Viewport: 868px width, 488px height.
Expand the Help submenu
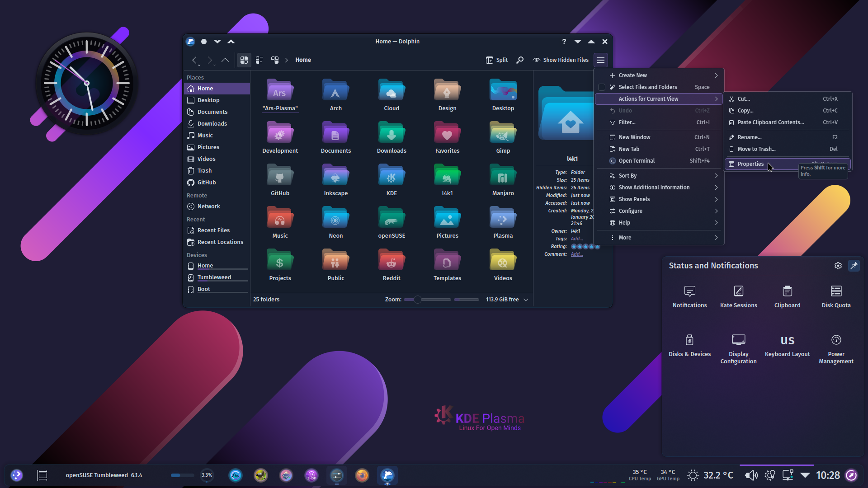coord(659,223)
